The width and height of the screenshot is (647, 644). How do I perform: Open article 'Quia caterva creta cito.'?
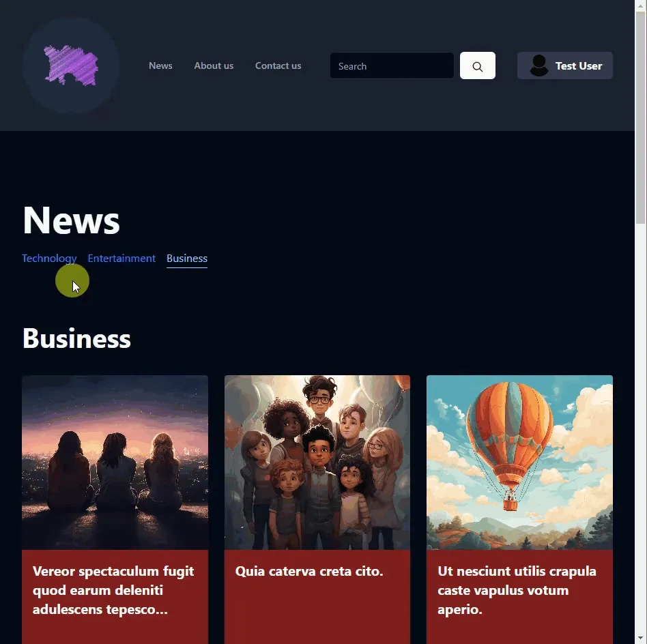coord(309,572)
